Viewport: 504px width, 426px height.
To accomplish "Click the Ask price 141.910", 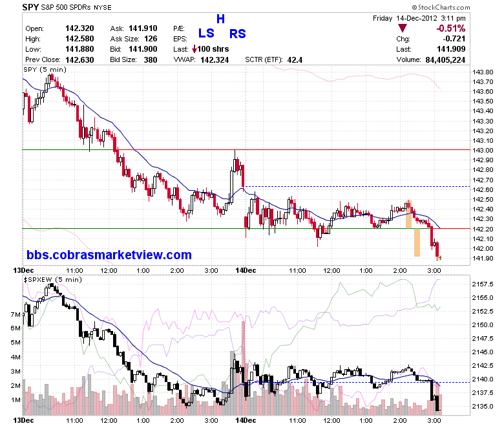I will click(x=143, y=28).
